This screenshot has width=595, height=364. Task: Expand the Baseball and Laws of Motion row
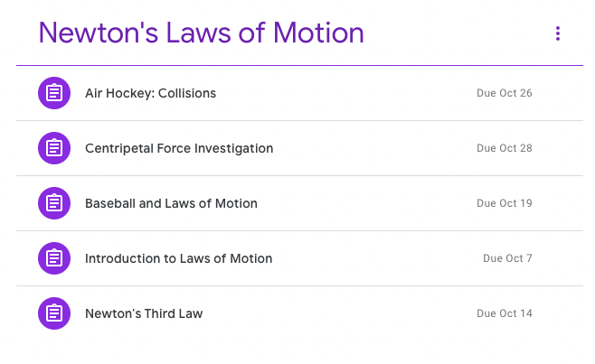pyautogui.click(x=300, y=203)
